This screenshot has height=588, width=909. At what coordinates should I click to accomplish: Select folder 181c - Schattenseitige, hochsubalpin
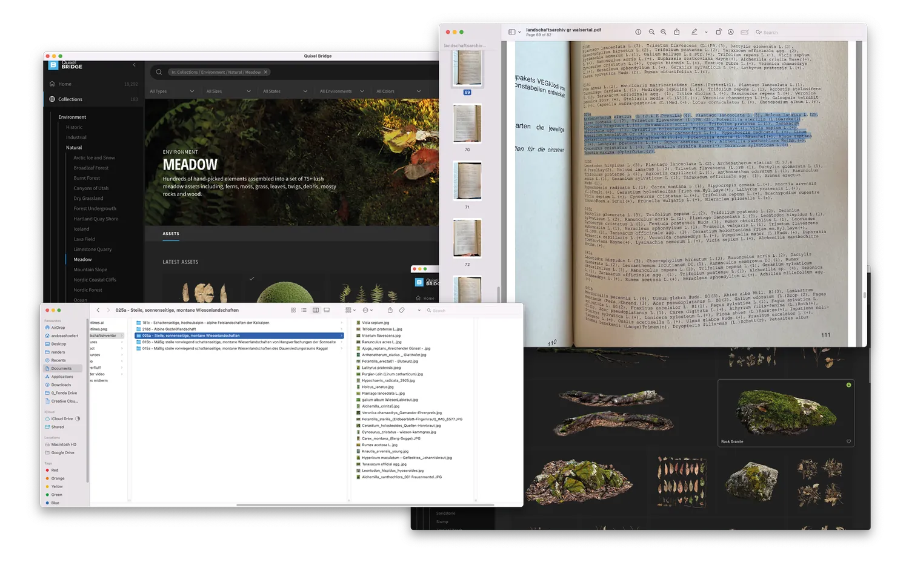point(239,323)
